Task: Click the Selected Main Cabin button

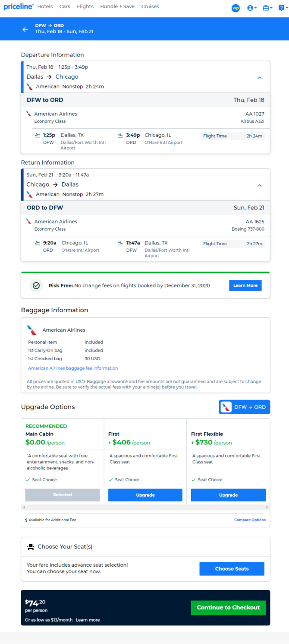Action: (63, 495)
